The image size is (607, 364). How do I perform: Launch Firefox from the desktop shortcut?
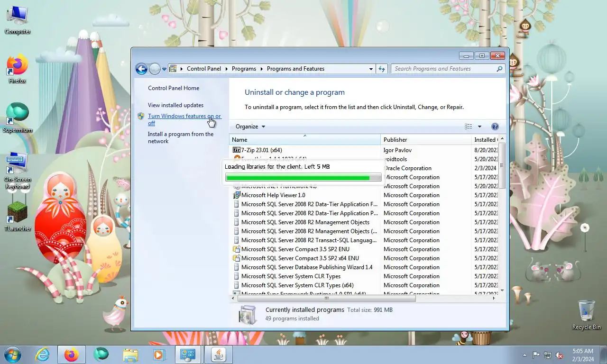[x=18, y=69]
